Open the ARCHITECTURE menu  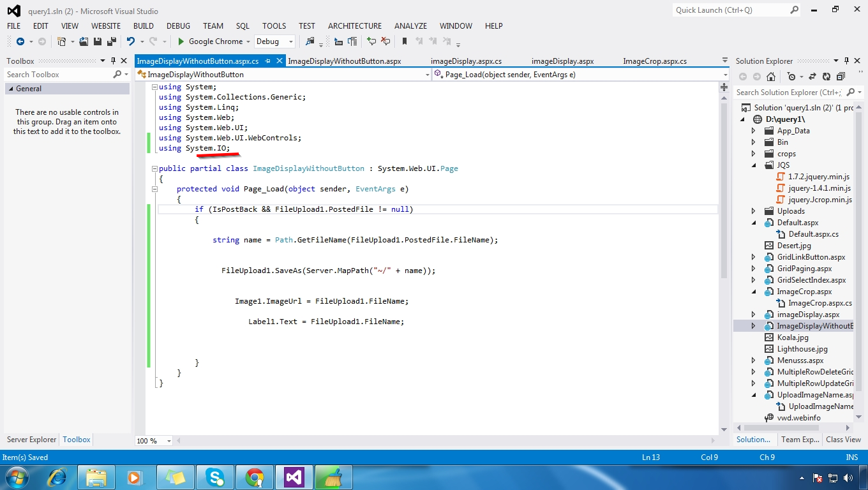point(354,26)
